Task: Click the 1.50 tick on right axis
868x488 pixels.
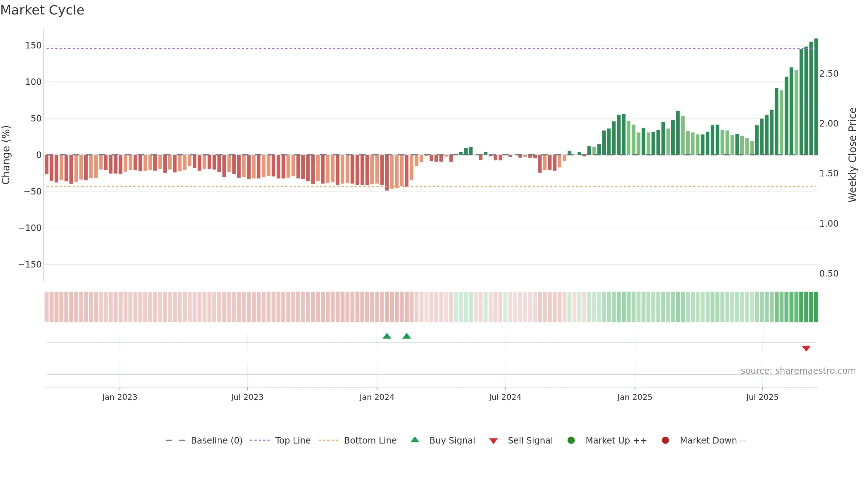Action: coord(829,173)
